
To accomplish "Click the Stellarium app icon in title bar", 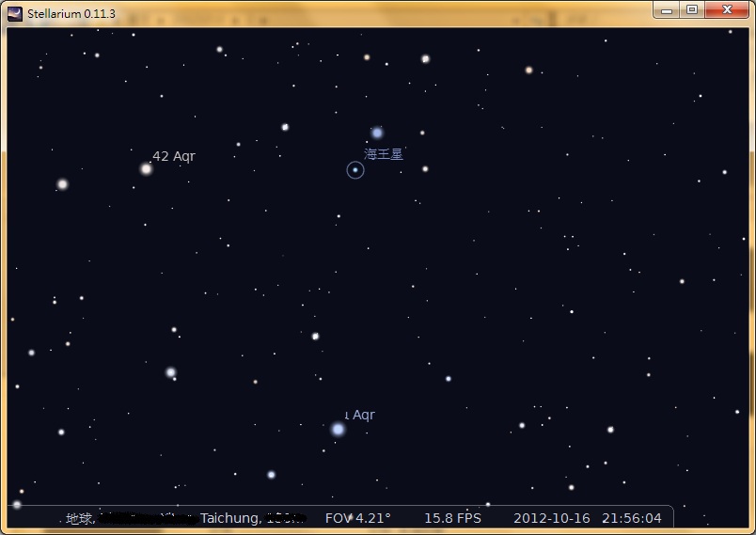I will (15, 13).
